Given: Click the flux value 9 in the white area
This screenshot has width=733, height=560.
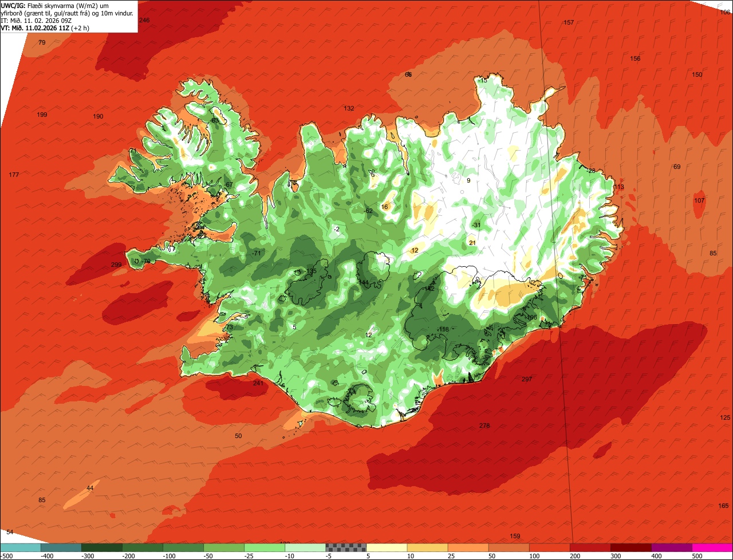Looking at the screenshot, I should (468, 180).
